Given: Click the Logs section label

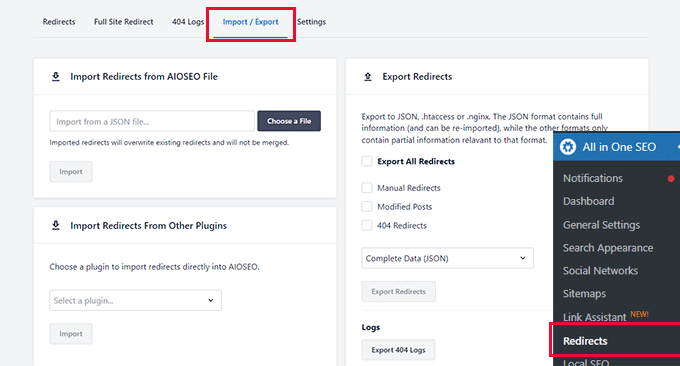Looking at the screenshot, I should (x=371, y=327).
